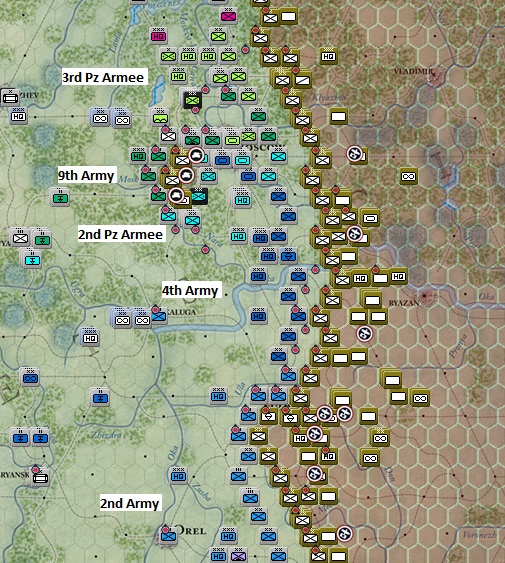Click the yellow-green armored unit northwest of Moscow

tap(232, 139)
